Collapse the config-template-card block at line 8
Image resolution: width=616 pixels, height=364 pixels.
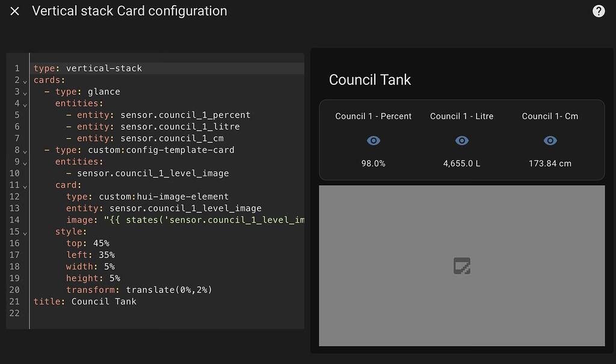24,150
